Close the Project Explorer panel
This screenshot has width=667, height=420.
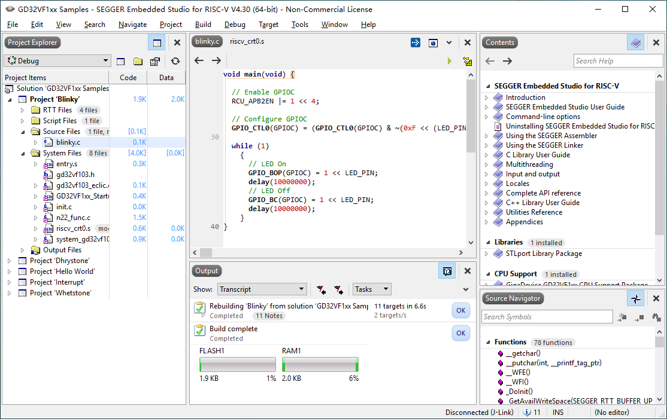177,43
